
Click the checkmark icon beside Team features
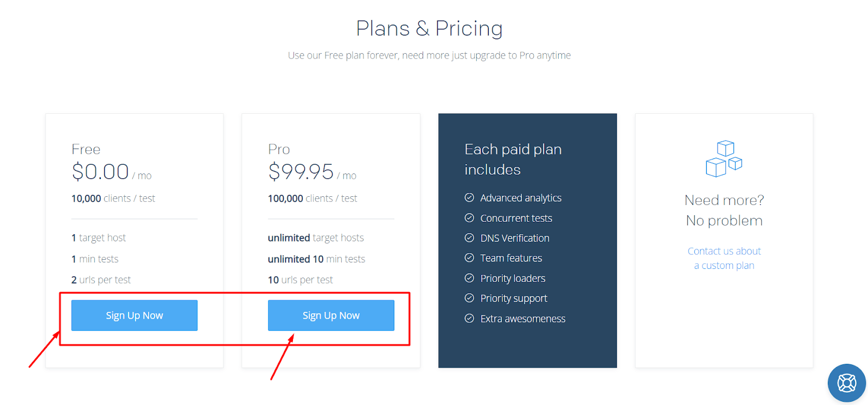(469, 258)
